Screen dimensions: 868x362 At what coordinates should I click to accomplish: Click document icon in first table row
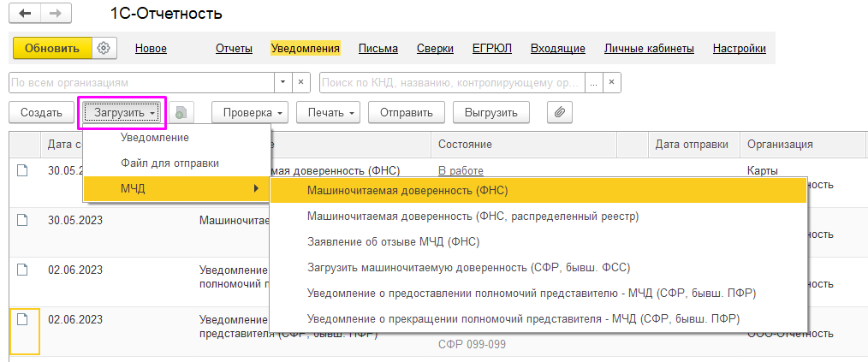click(23, 170)
